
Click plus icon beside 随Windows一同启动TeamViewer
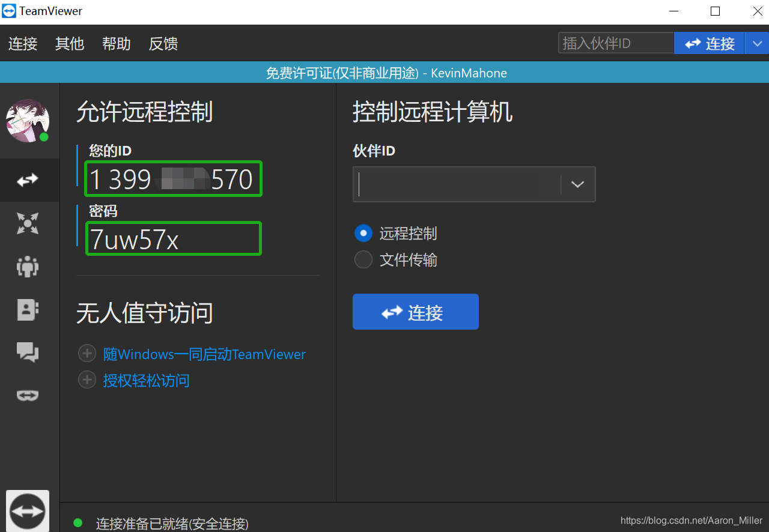(x=87, y=354)
